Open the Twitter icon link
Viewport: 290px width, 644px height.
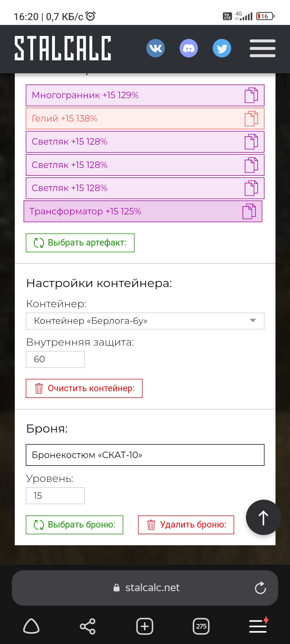tap(222, 48)
